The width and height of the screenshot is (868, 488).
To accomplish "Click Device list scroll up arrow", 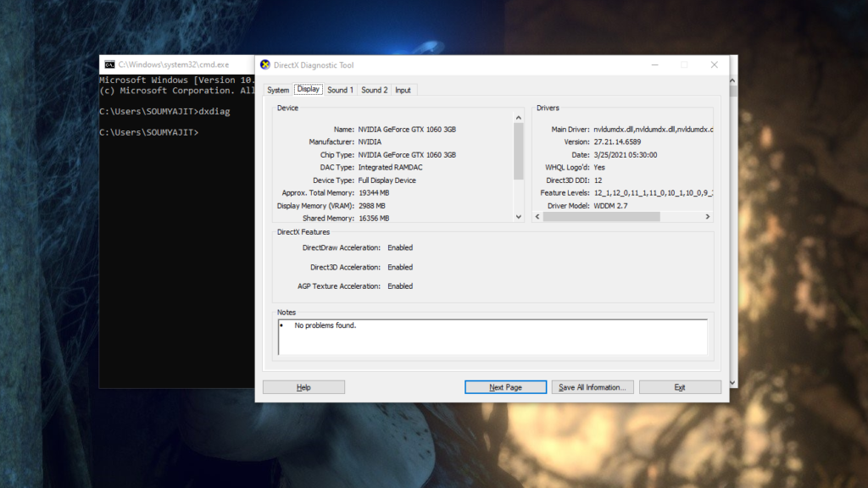I will [x=519, y=118].
